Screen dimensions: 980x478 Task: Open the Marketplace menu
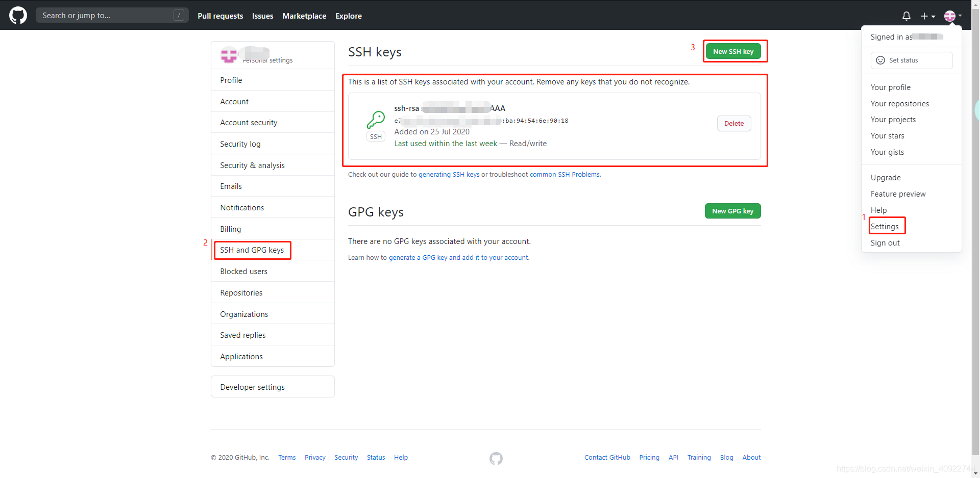(x=304, y=16)
